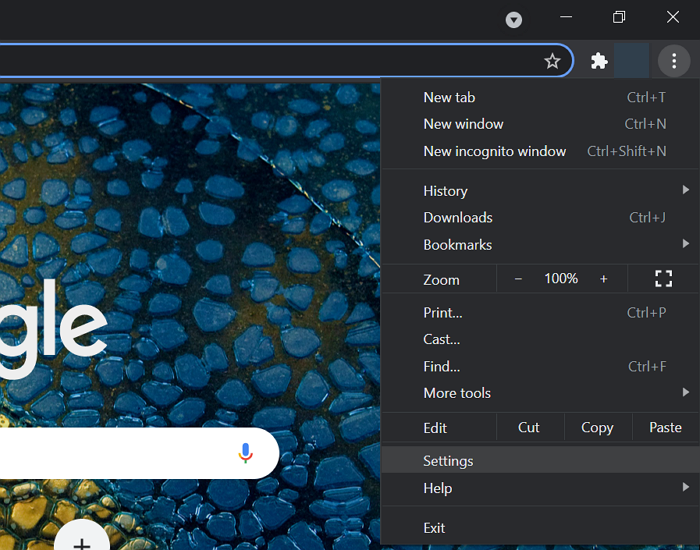Click the microphone voice search icon
The image size is (700, 550).
coord(246,453)
